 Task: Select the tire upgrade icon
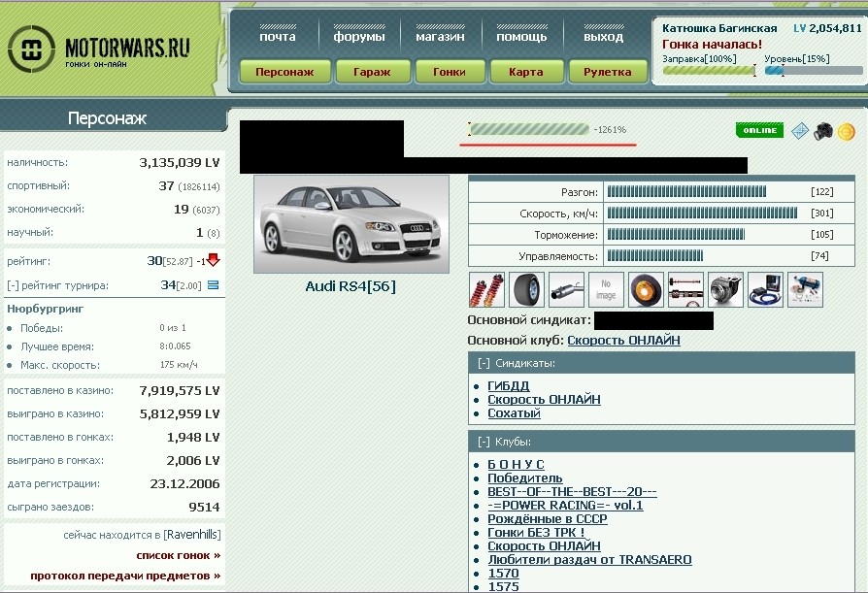pos(526,289)
